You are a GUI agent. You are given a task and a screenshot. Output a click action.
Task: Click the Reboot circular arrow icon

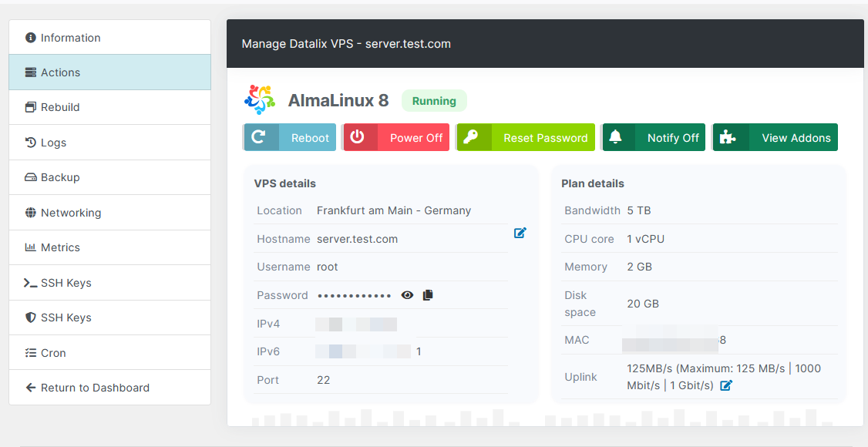[260, 137]
